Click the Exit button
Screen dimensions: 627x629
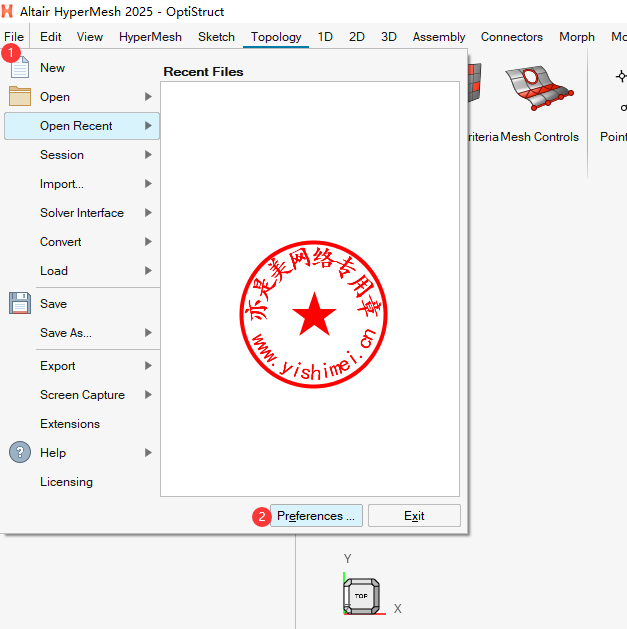tap(414, 516)
